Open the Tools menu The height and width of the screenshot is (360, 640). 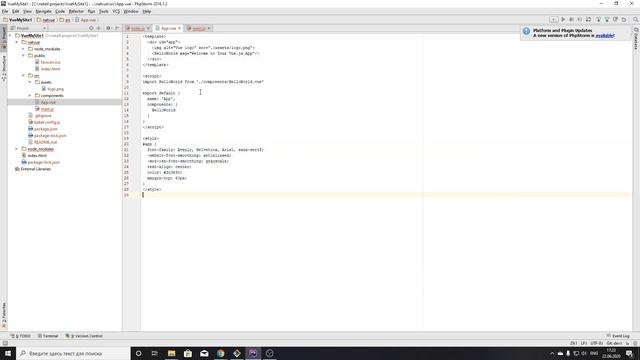[x=104, y=11]
